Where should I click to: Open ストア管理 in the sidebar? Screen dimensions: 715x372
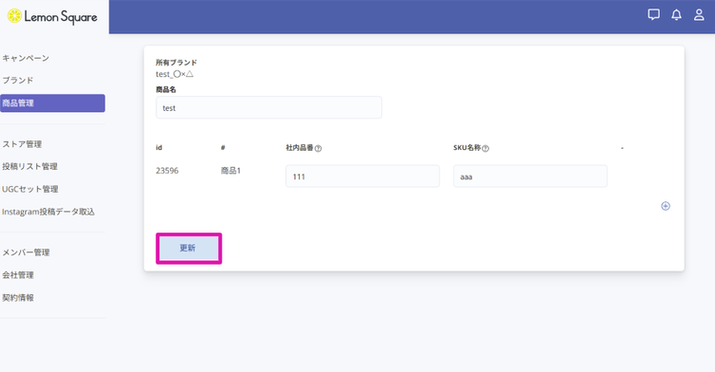click(22, 144)
